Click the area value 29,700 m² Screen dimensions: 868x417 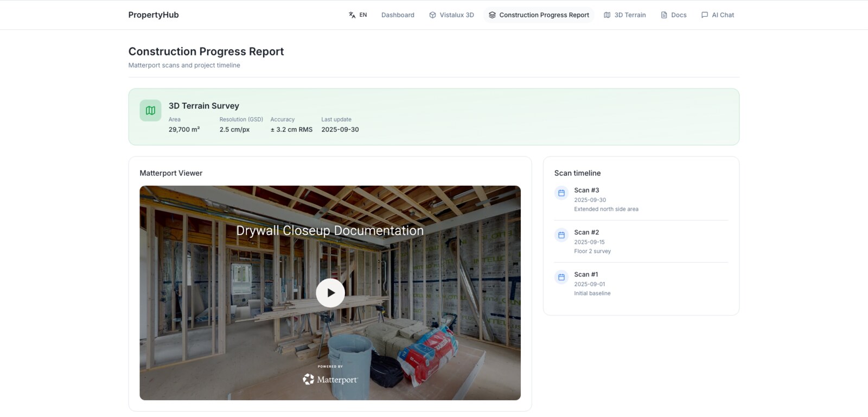pos(184,129)
